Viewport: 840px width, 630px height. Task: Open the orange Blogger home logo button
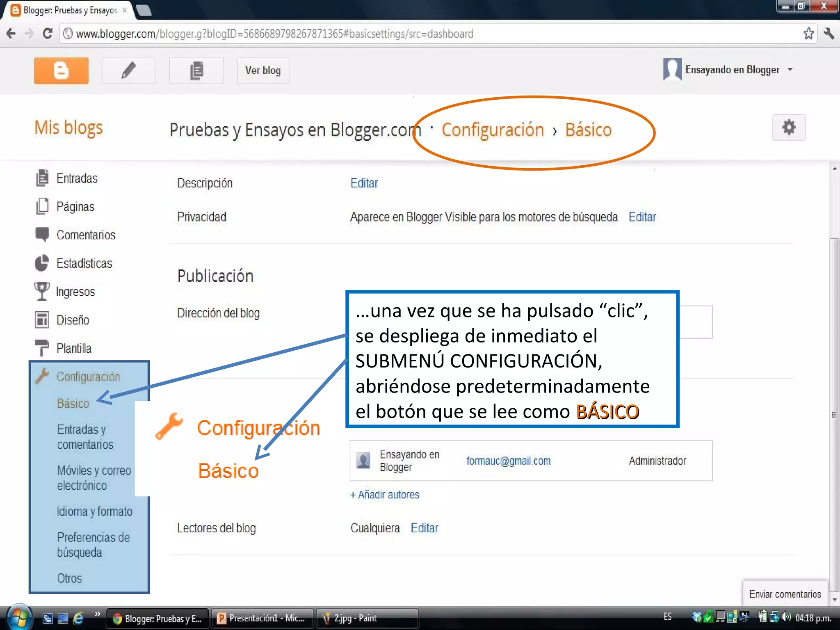61,71
